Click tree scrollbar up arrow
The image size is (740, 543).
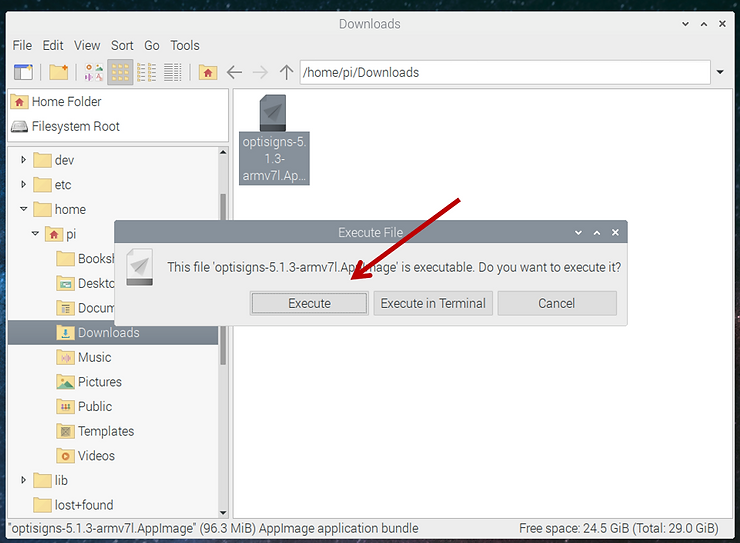coord(223,152)
